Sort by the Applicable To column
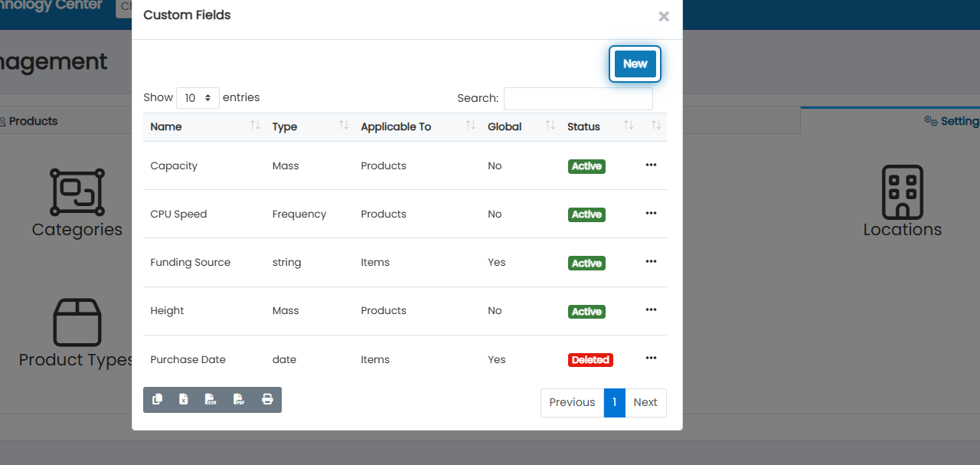Image resolution: width=980 pixels, height=465 pixels. point(417,126)
